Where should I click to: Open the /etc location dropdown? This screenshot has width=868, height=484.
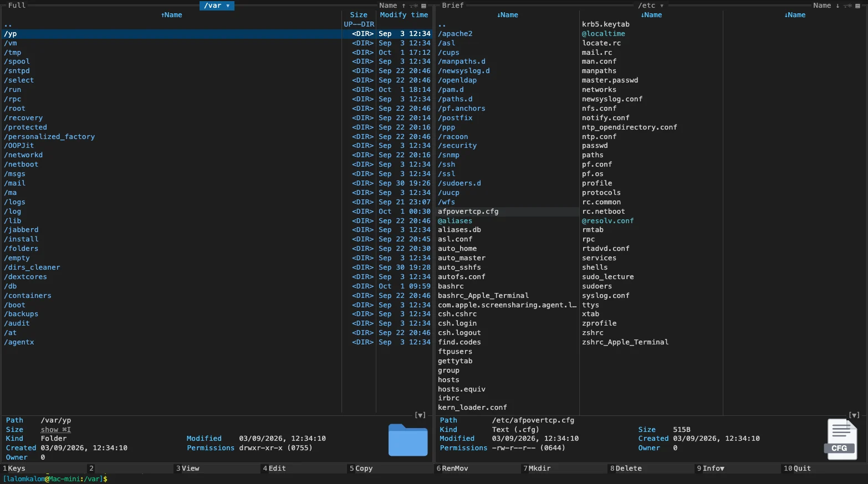point(651,6)
